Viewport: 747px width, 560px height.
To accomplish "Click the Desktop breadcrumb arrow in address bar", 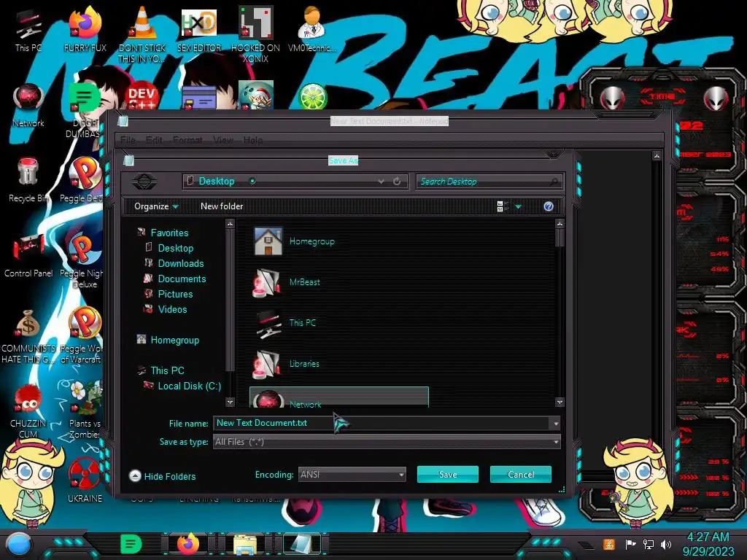I will (x=252, y=181).
